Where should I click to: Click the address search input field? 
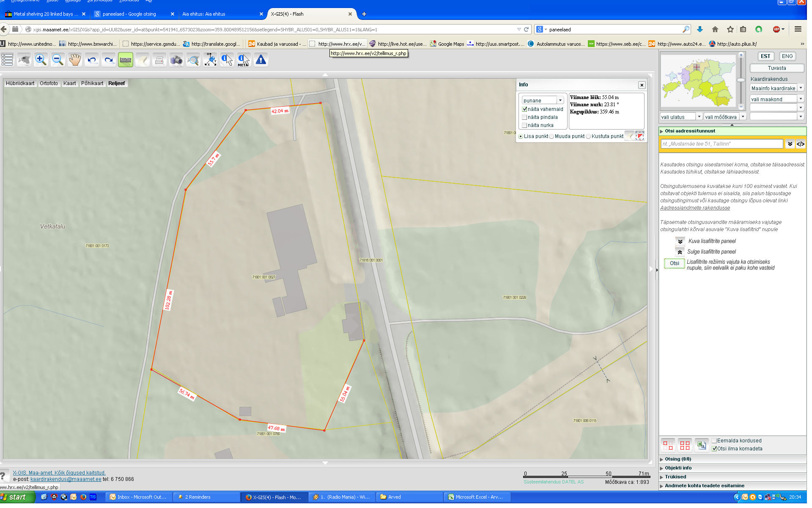[721, 144]
